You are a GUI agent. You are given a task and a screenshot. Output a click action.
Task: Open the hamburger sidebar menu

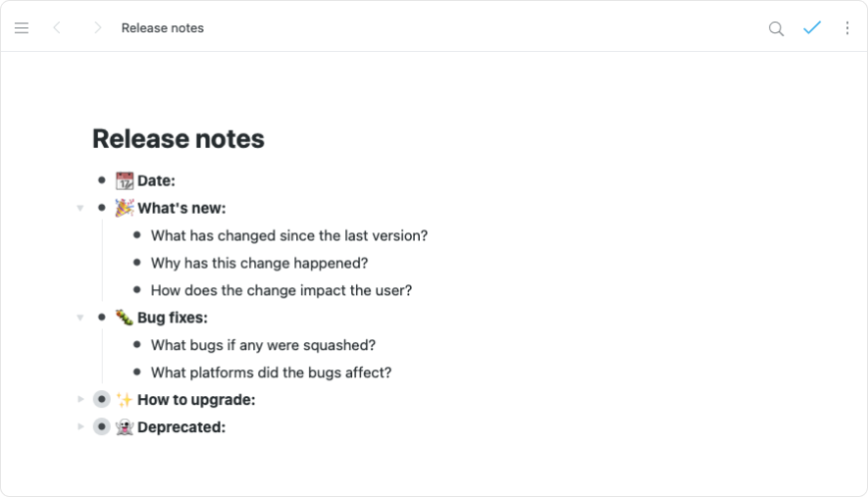click(22, 28)
